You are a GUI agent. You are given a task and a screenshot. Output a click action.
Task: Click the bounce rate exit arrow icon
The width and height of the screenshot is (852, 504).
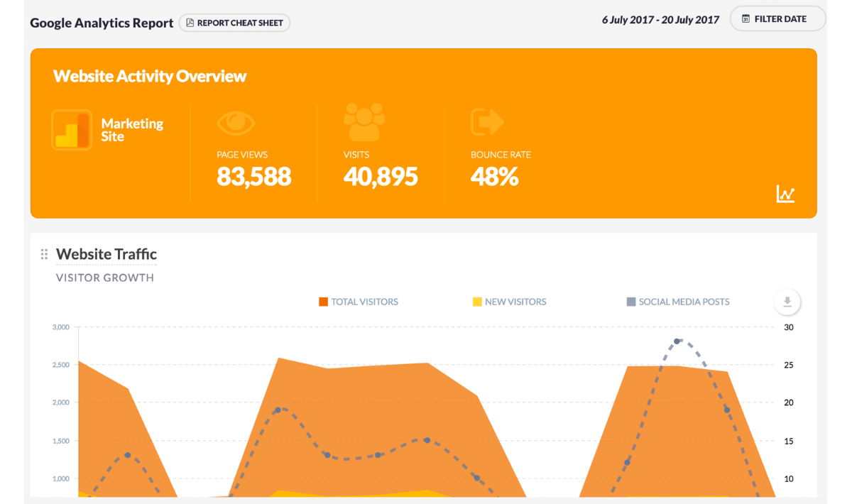488,122
